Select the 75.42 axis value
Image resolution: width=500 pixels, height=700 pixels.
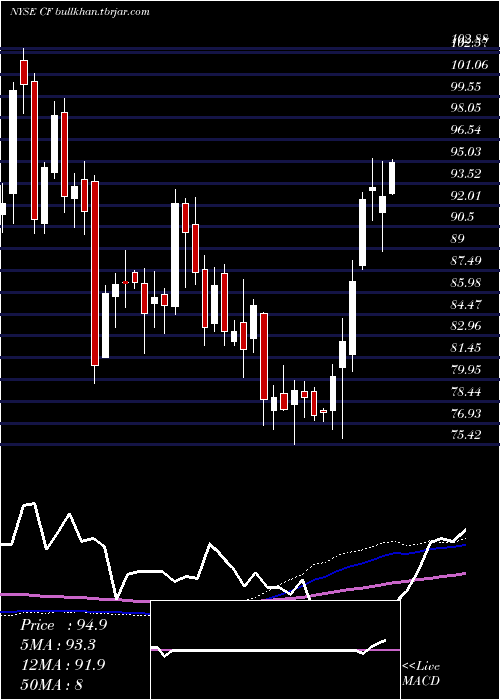(x=466, y=435)
